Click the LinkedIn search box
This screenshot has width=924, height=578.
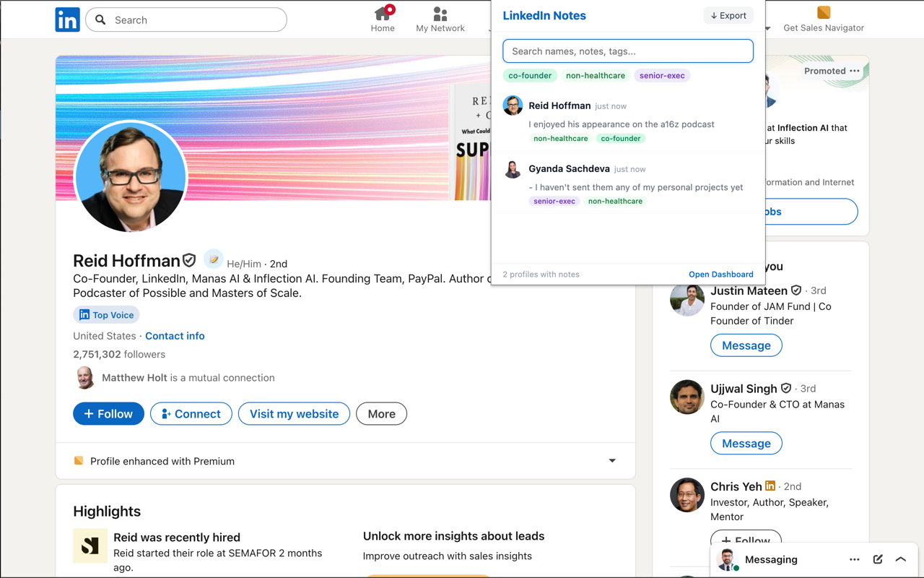186,20
